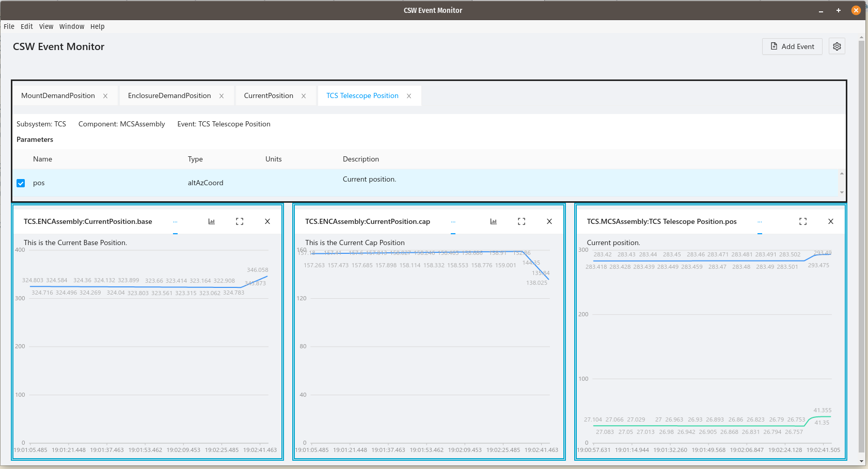Screen dimensions: 868x469
Task: Close the CurrentPosition.cap chart panel
Action: pos(549,221)
